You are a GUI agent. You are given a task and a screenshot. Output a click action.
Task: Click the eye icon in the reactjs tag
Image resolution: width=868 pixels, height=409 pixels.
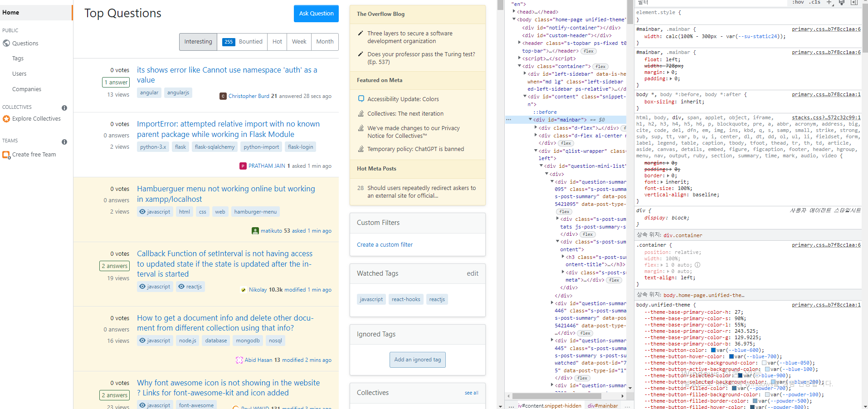[181, 287]
